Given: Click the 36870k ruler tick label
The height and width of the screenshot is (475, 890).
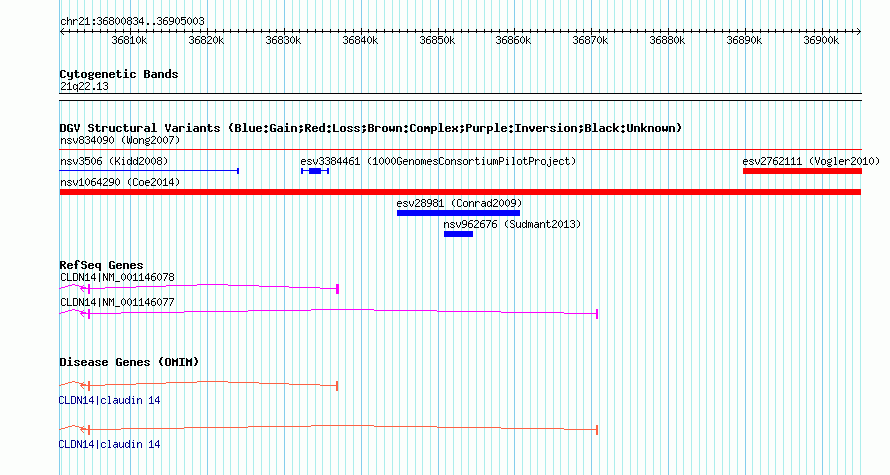Looking at the screenshot, I should click(590, 41).
